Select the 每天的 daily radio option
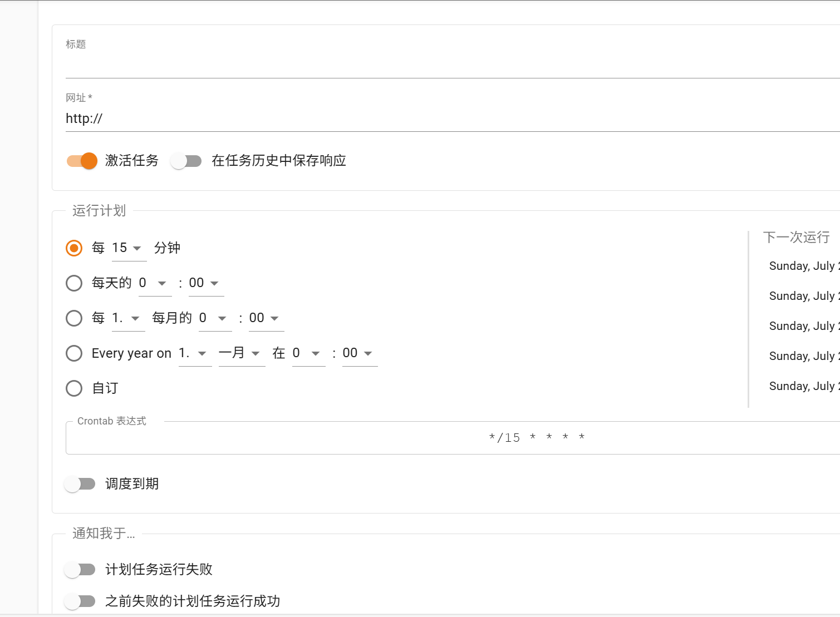The height and width of the screenshot is (617, 840). pyautogui.click(x=74, y=283)
